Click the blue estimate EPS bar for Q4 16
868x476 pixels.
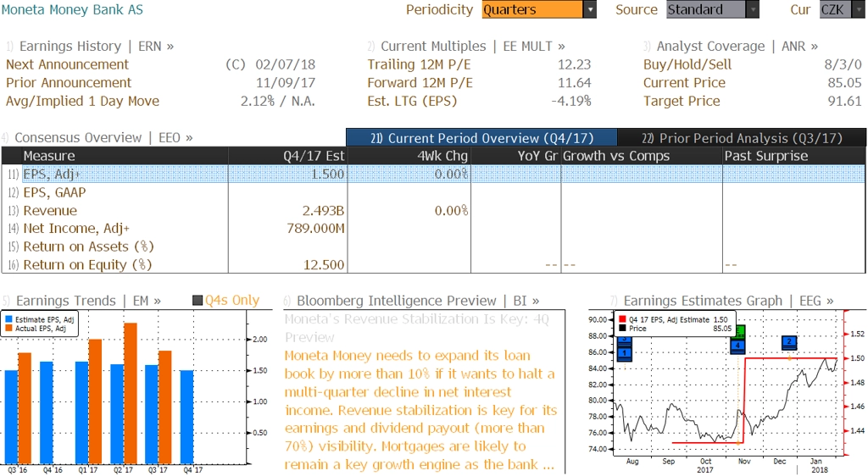tap(47, 412)
